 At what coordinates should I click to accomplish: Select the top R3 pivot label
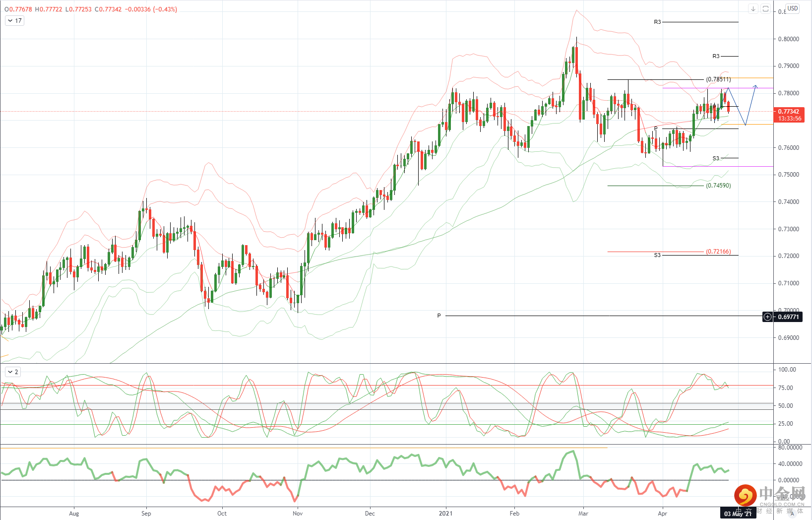(x=657, y=22)
